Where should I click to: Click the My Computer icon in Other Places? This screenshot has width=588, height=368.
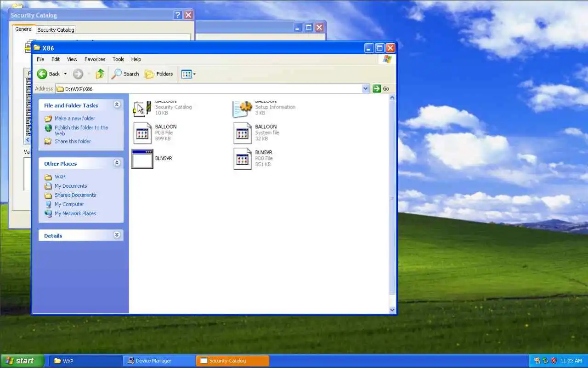[x=48, y=204]
